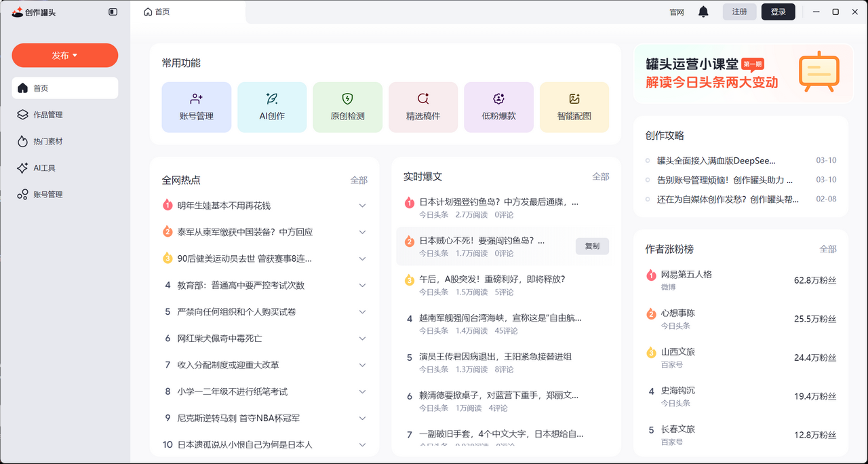Screen dimensions: 868x464
Task: Click 复制 on the 日本贼心不死 article
Action: 591,246
